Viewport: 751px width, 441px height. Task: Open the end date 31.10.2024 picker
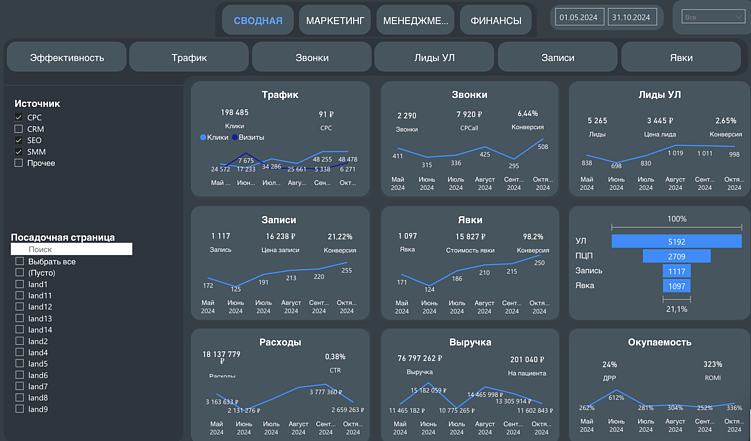[x=631, y=17]
